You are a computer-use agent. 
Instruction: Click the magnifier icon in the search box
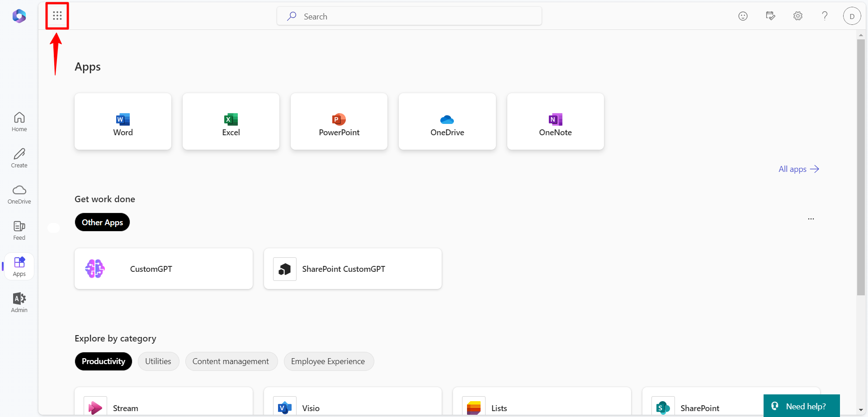point(292,16)
